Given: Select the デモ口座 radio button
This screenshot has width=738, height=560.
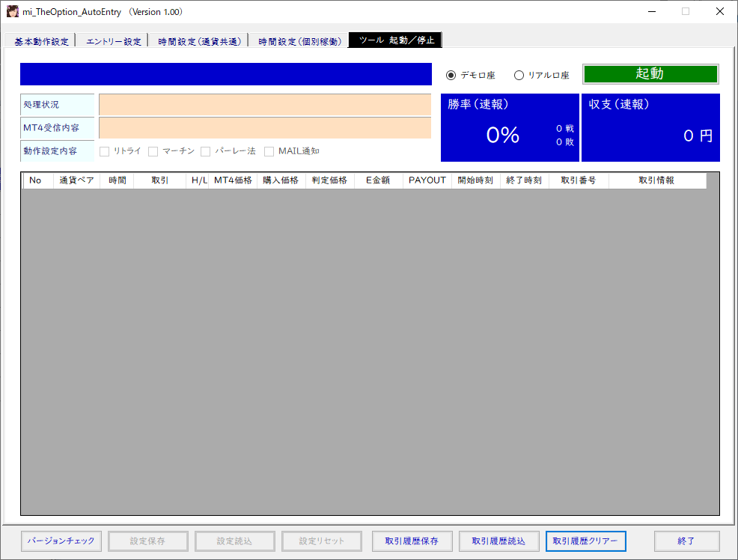Looking at the screenshot, I should [x=451, y=75].
